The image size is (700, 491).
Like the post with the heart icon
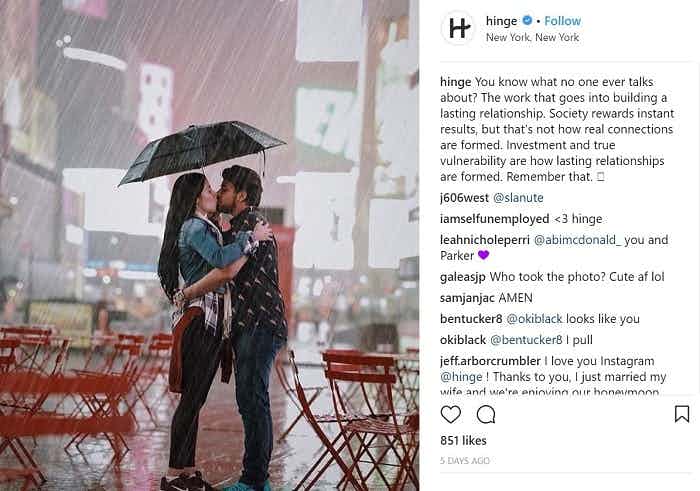click(450, 414)
